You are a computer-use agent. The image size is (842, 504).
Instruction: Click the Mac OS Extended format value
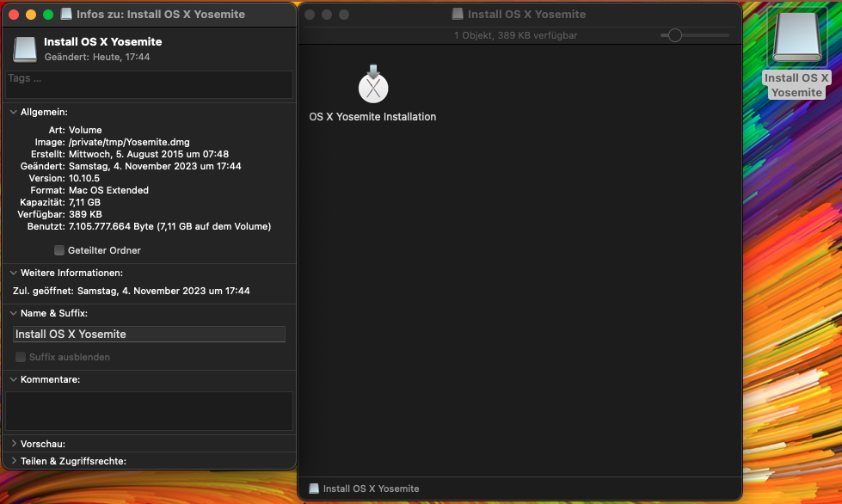coord(108,190)
